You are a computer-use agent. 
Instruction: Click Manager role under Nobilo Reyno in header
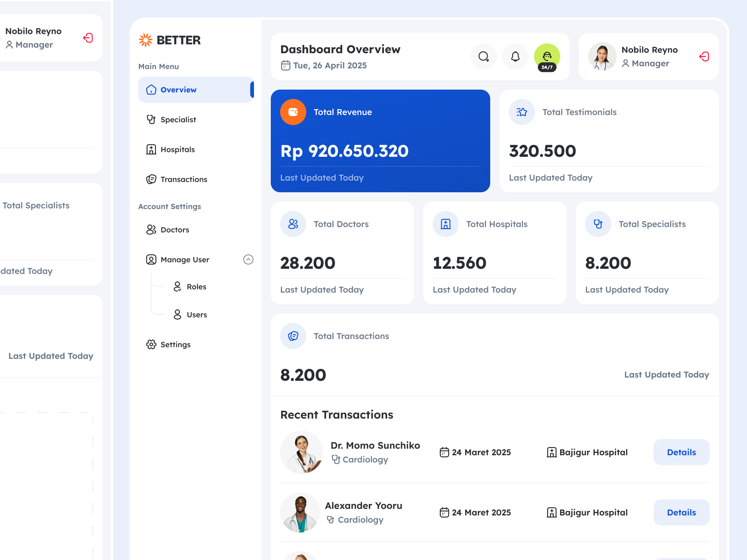click(650, 63)
